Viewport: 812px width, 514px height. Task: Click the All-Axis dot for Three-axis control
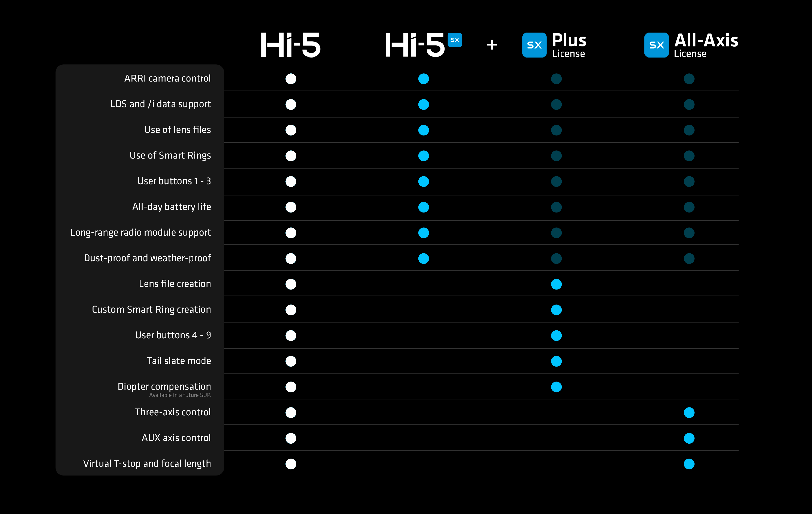click(x=689, y=413)
